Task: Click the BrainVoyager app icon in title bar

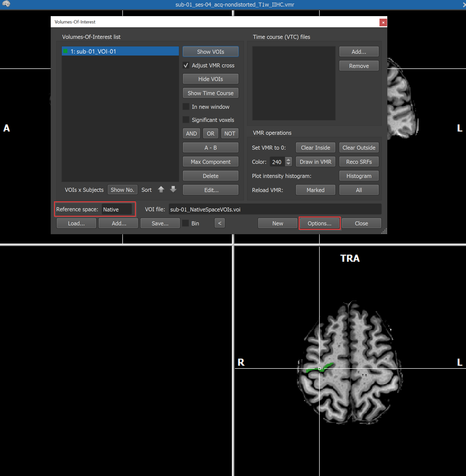Action: (x=6, y=4)
